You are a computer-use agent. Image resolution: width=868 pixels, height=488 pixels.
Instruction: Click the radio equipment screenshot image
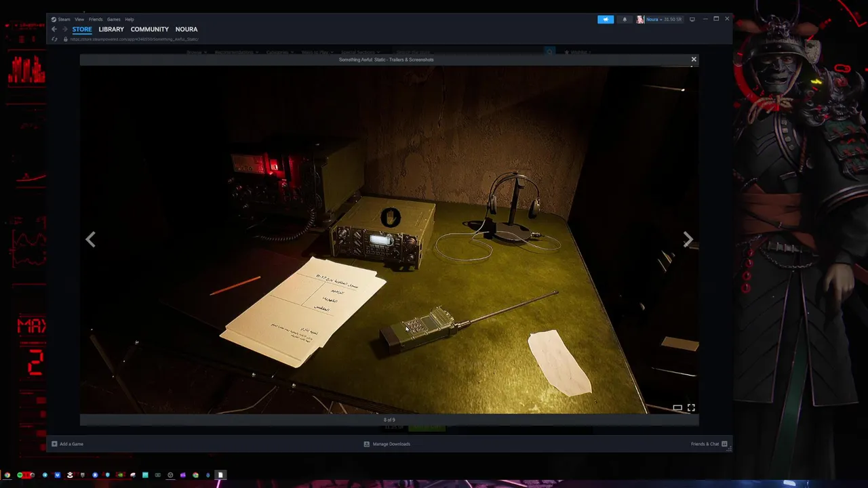point(389,239)
